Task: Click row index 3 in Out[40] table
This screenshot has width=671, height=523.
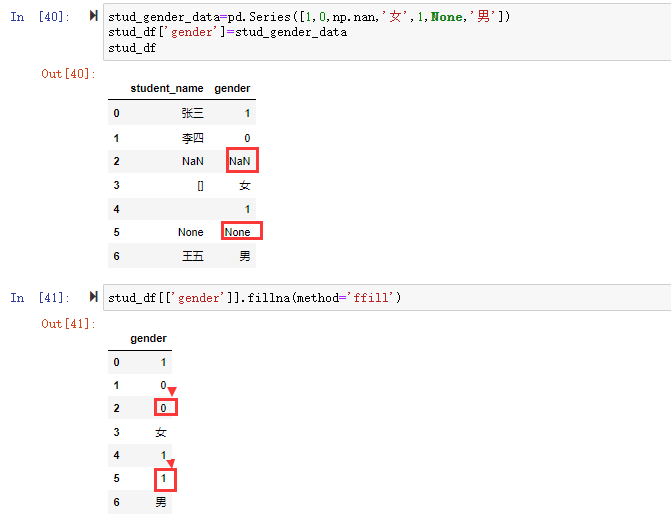Action: [x=116, y=185]
